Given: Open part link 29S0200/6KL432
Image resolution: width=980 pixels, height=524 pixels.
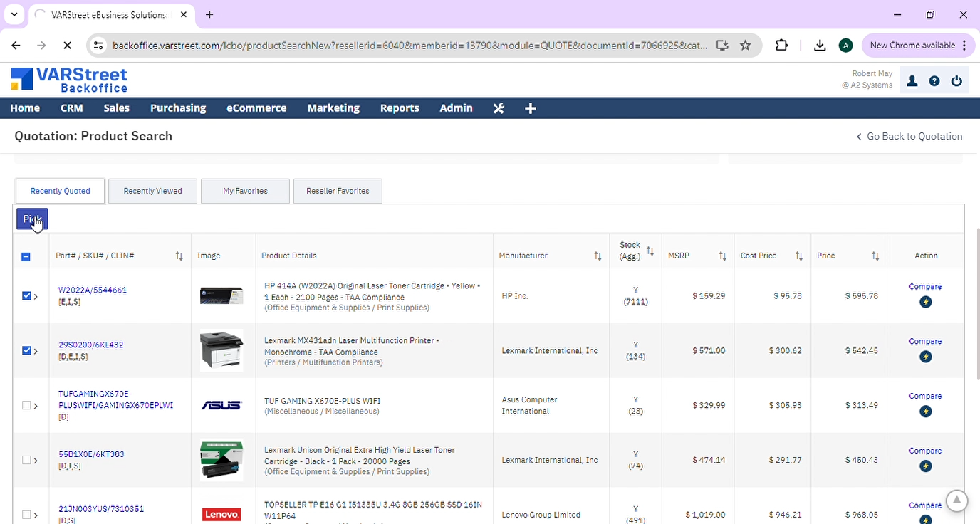Looking at the screenshot, I should pyautogui.click(x=90, y=345).
